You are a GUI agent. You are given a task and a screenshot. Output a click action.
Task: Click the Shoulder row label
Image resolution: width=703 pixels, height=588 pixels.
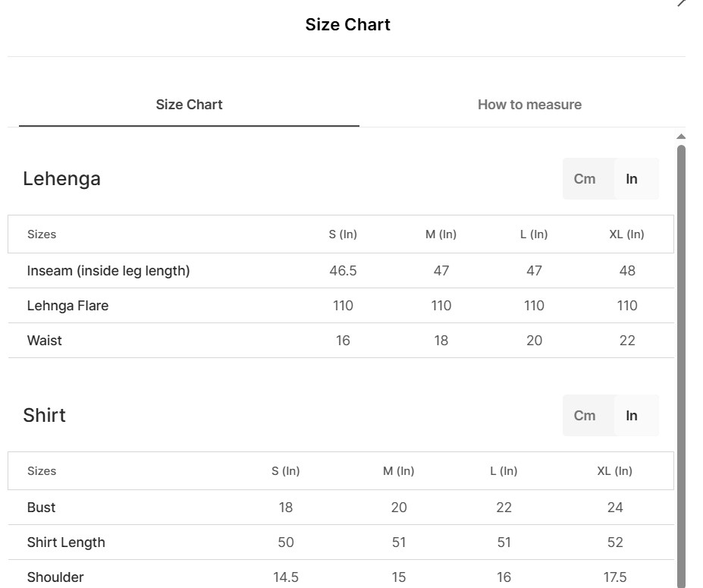tap(55, 577)
